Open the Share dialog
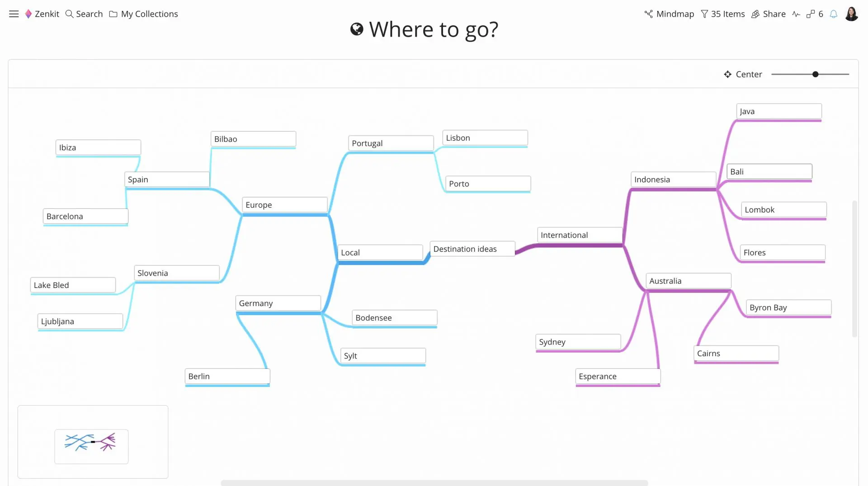The image size is (868, 486). (x=769, y=14)
